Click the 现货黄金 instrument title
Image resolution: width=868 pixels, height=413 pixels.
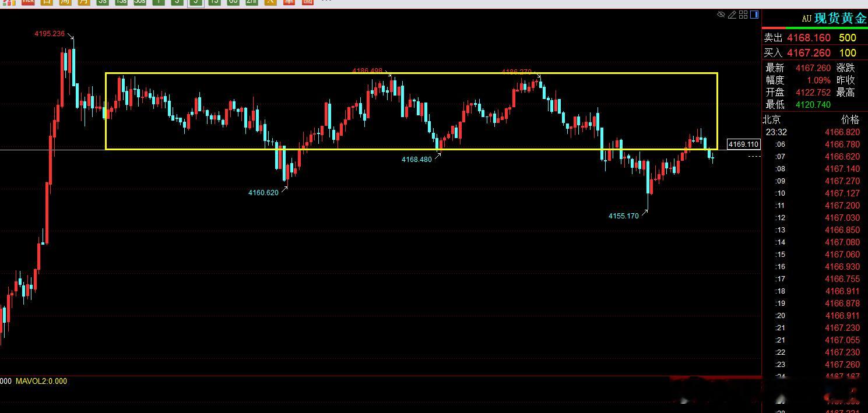coord(841,18)
